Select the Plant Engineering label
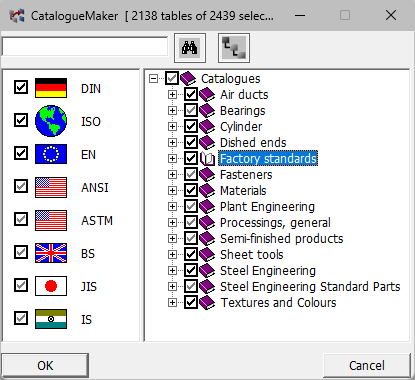This screenshot has height=380, width=415. (267, 207)
